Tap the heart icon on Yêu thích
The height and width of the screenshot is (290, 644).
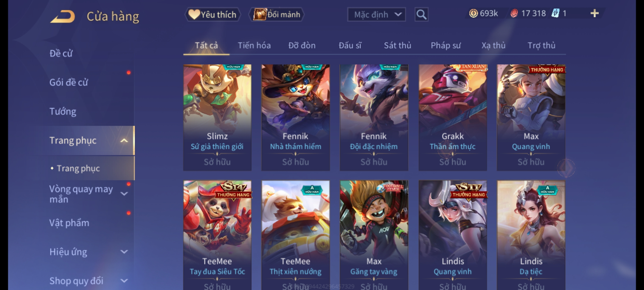pos(194,14)
